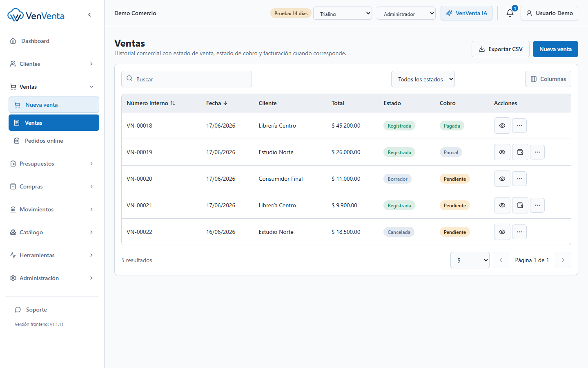Expand the Clientes sidebar section
This screenshot has width=588, height=368.
52,64
